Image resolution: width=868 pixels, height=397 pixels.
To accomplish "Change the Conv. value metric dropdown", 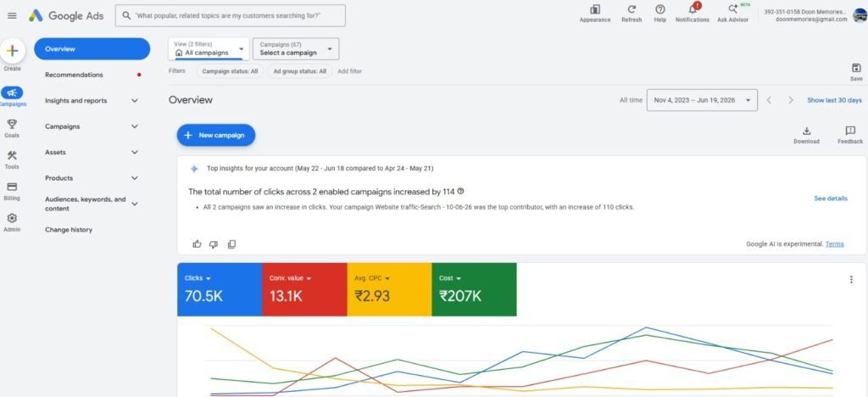I will [x=290, y=278].
